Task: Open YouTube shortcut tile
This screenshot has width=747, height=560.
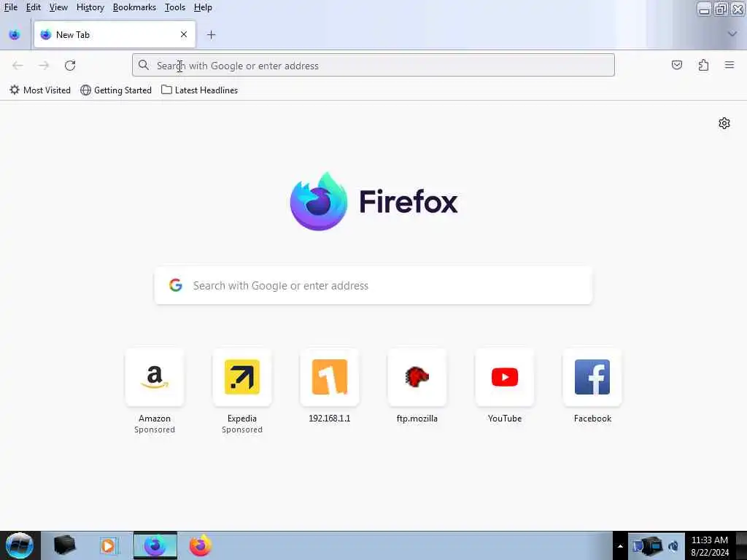Action: [505, 377]
